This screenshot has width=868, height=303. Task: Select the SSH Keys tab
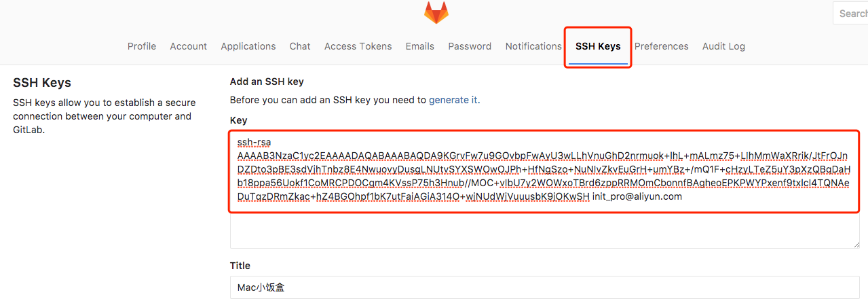tap(598, 46)
